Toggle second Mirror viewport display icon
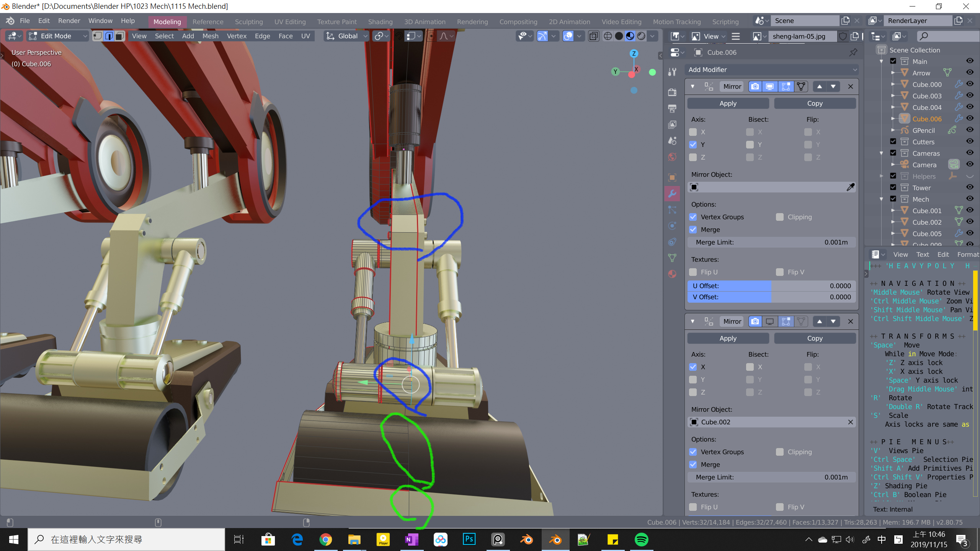 tap(769, 321)
